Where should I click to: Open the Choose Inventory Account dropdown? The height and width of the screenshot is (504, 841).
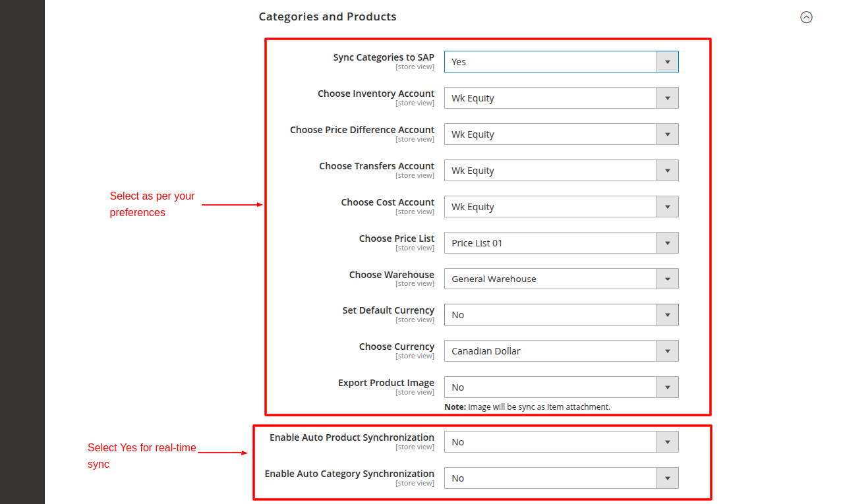click(x=668, y=98)
